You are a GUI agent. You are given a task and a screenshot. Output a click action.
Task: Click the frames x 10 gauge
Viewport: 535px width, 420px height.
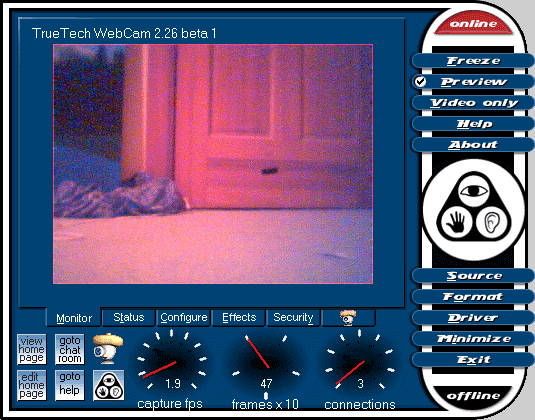coord(265,362)
